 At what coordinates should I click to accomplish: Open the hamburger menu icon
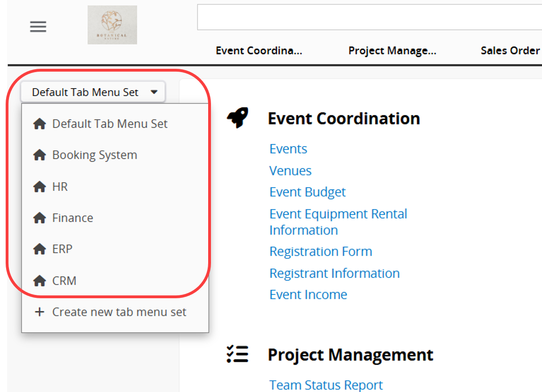[x=38, y=26]
